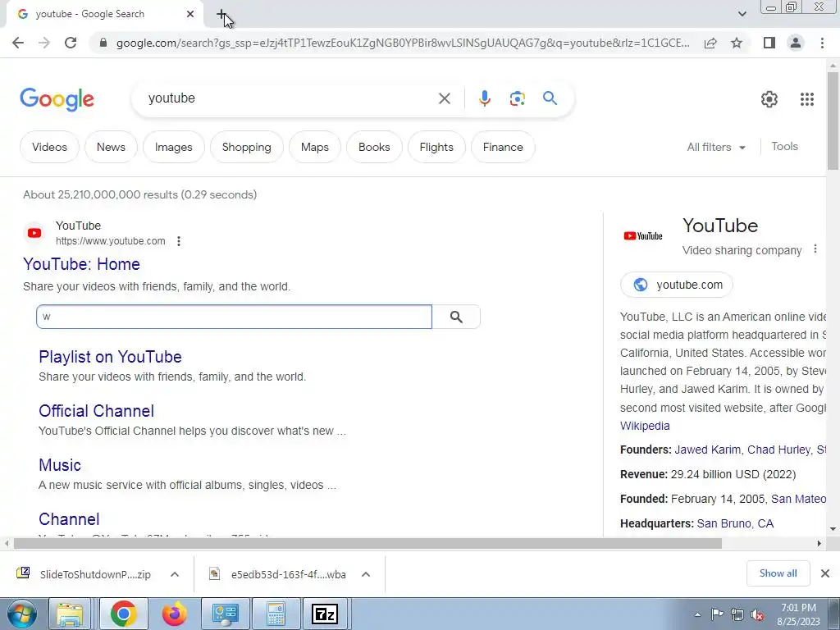Click the Google logo
The width and height of the screenshot is (840, 630).
point(57,99)
